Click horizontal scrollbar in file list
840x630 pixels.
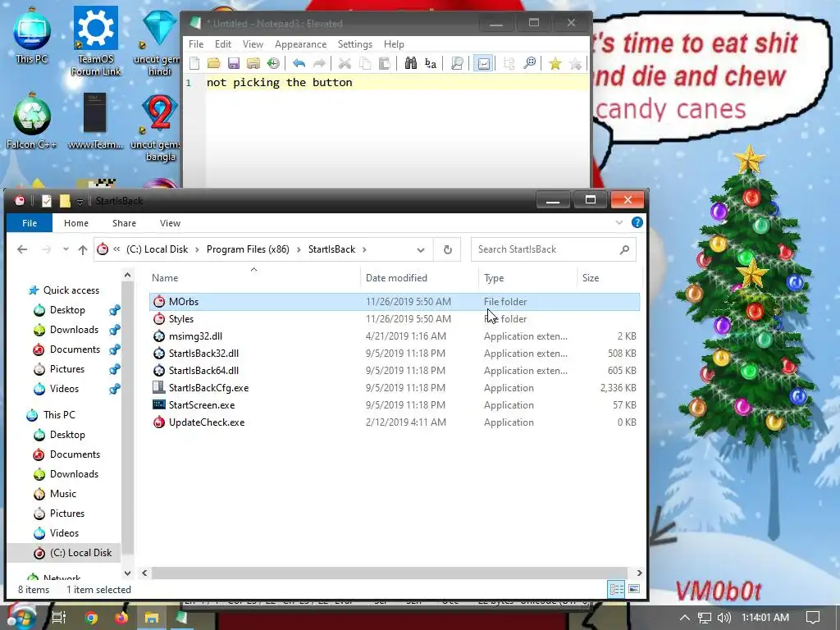(x=389, y=573)
